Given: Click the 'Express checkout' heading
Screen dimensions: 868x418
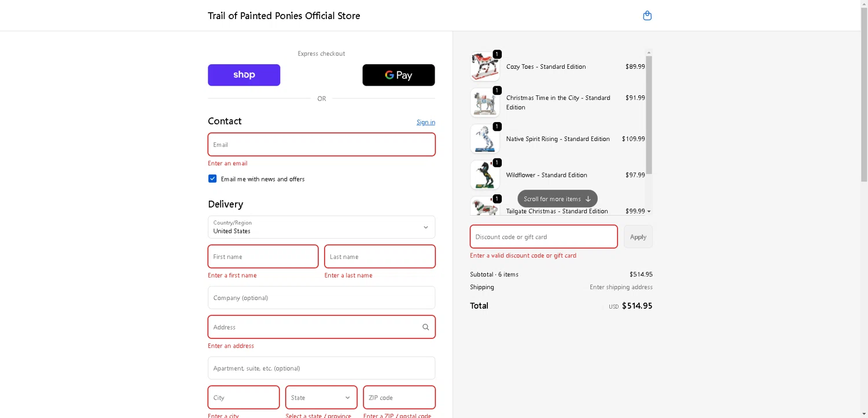Looking at the screenshot, I should coord(321,54).
